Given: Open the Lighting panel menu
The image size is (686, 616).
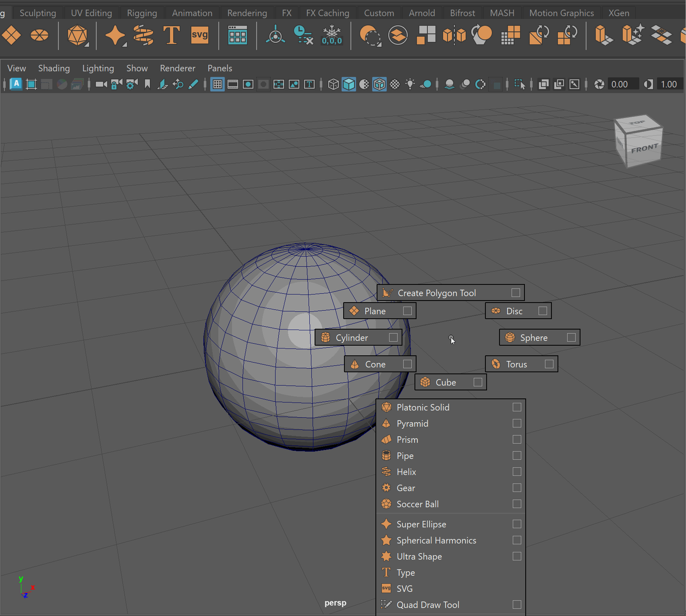Looking at the screenshot, I should click(98, 68).
